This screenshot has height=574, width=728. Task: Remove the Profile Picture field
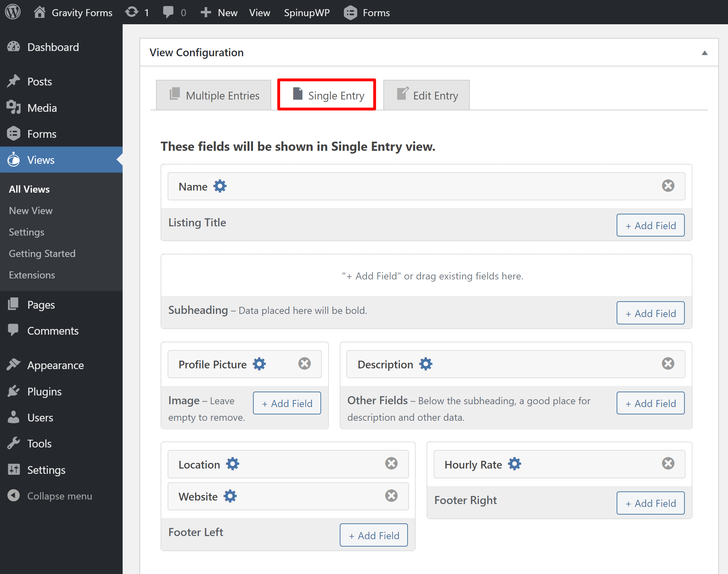tap(306, 363)
